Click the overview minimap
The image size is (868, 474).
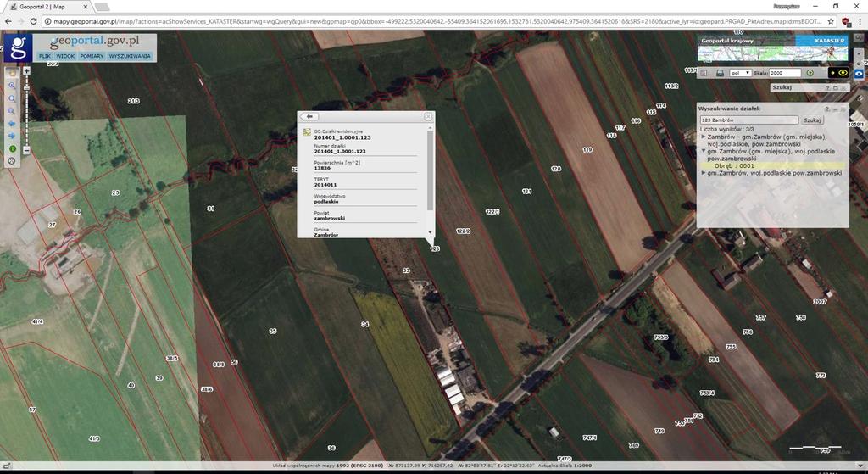(x=773, y=53)
